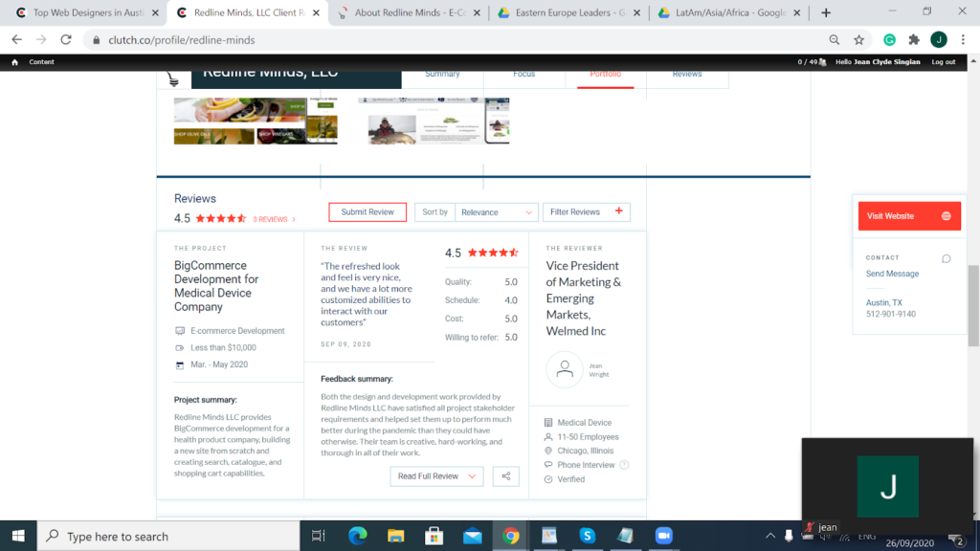Click the Windows search box
The width and height of the screenshot is (980, 551).
point(168,536)
